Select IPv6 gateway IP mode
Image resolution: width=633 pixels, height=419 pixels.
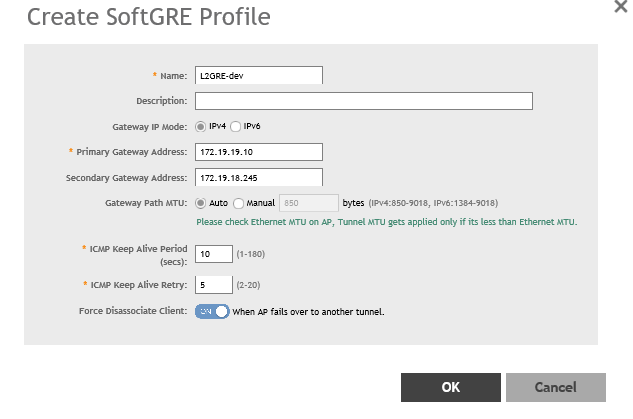click(236, 126)
